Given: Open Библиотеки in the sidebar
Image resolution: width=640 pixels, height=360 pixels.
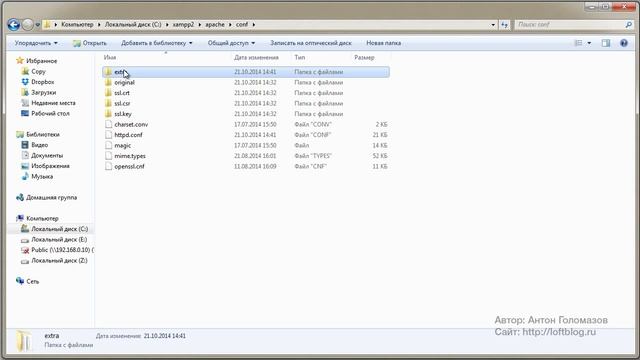Looking at the screenshot, I should 43,134.
